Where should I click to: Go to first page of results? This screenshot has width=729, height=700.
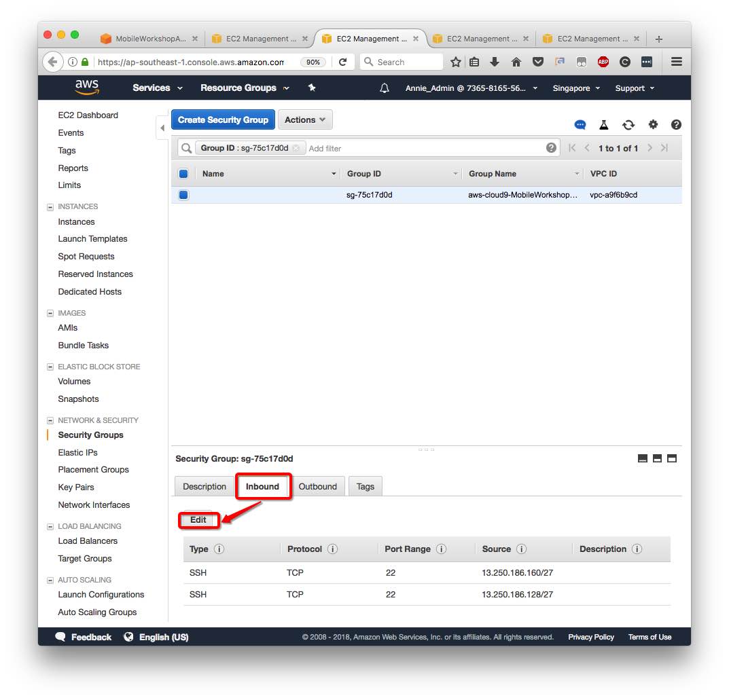(572, 148)
